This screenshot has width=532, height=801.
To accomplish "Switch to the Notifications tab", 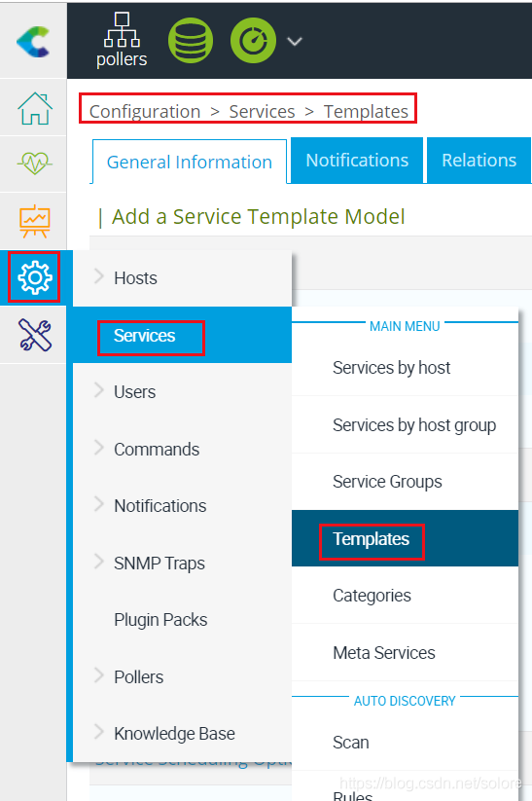I will (357, 160).
